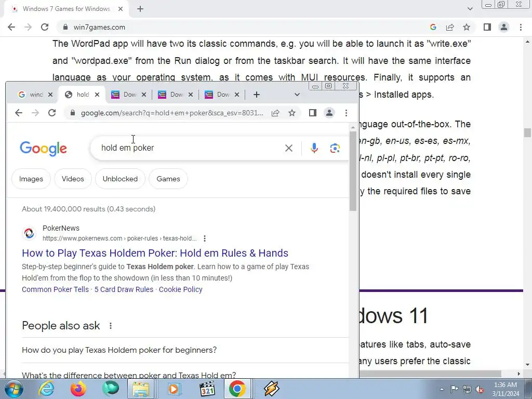Open tab search dropdown in front window
The width and height of the screenshot is (532, 399).
click(x=297, y=95)
